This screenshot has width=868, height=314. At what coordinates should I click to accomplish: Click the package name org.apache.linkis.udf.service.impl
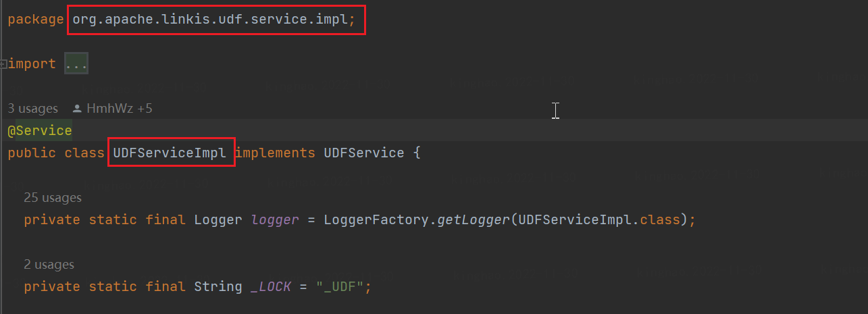click(213, 20)
